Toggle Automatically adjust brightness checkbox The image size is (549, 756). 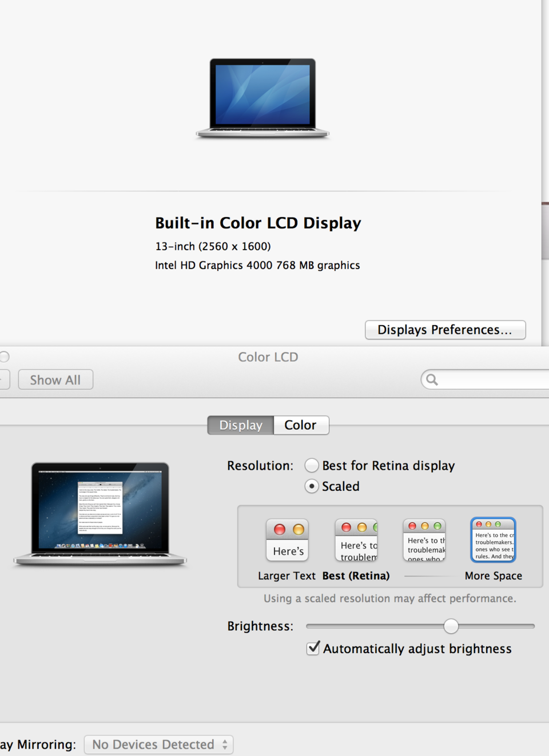[313, 648]
